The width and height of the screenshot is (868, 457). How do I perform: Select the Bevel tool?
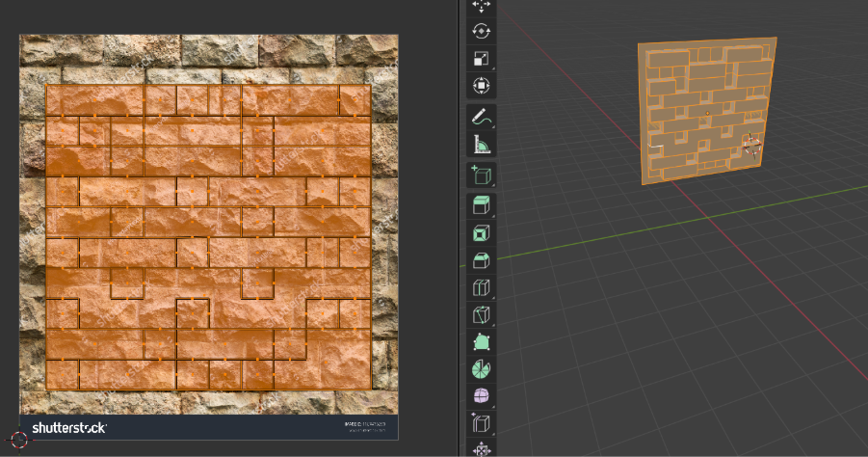coord(480,260)
